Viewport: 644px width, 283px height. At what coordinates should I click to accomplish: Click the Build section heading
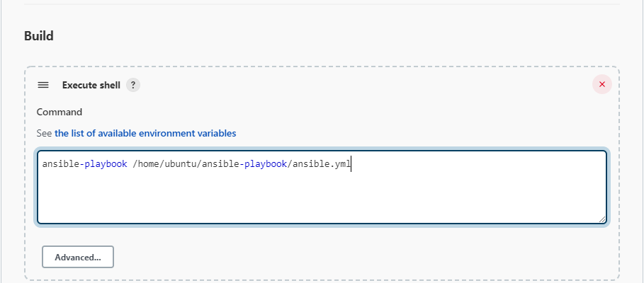[38, 36]
